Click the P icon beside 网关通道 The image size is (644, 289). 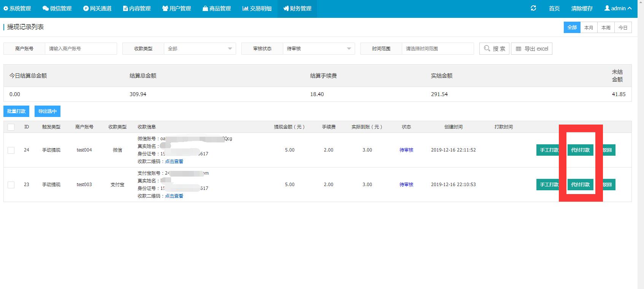tap(86, 8)
